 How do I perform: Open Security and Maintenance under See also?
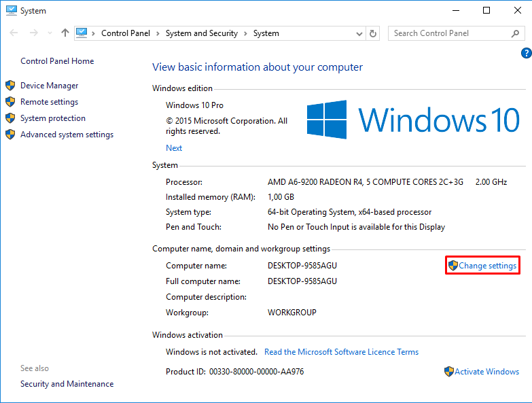tap(67, 384)
